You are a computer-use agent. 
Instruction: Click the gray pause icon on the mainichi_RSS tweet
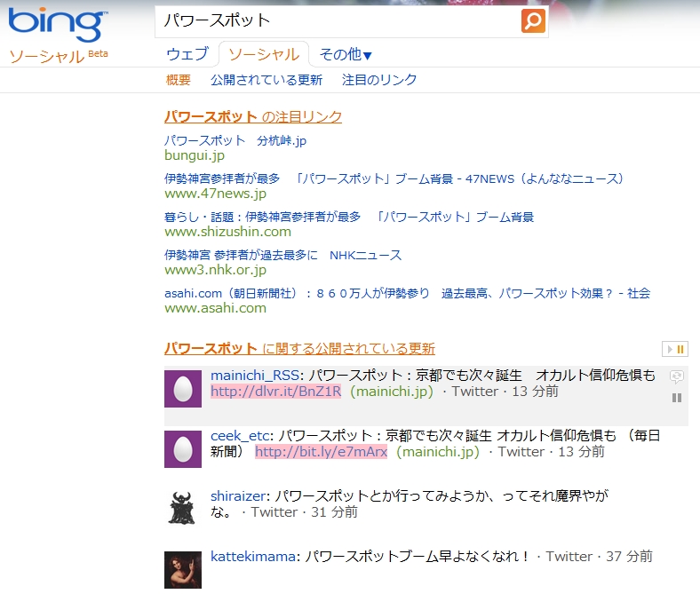677,398
